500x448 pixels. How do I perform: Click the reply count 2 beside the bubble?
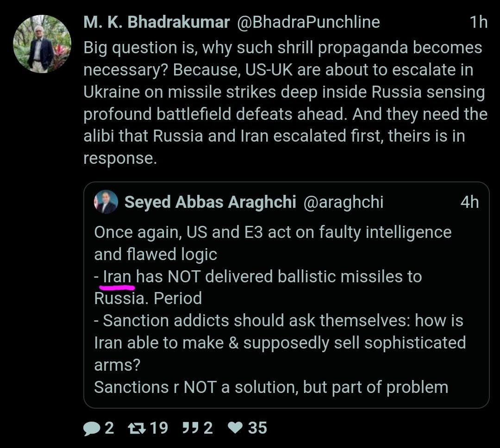(x=109, y=428)
